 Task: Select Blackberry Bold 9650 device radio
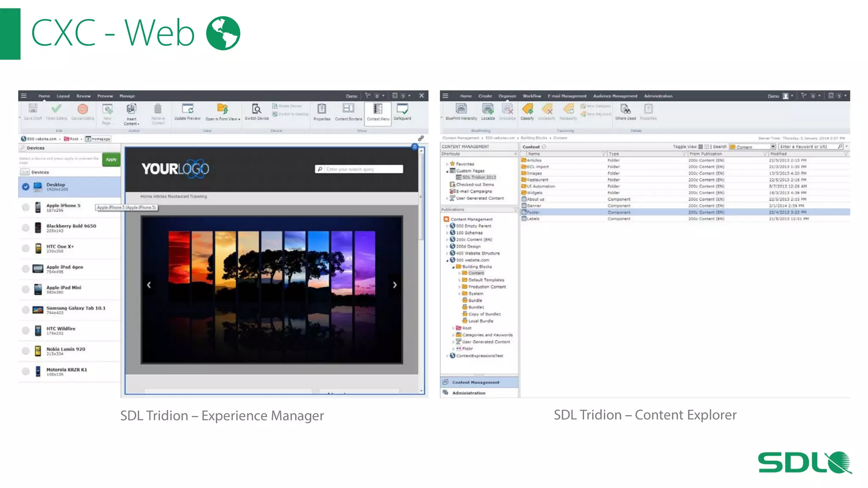coord(26,228)
